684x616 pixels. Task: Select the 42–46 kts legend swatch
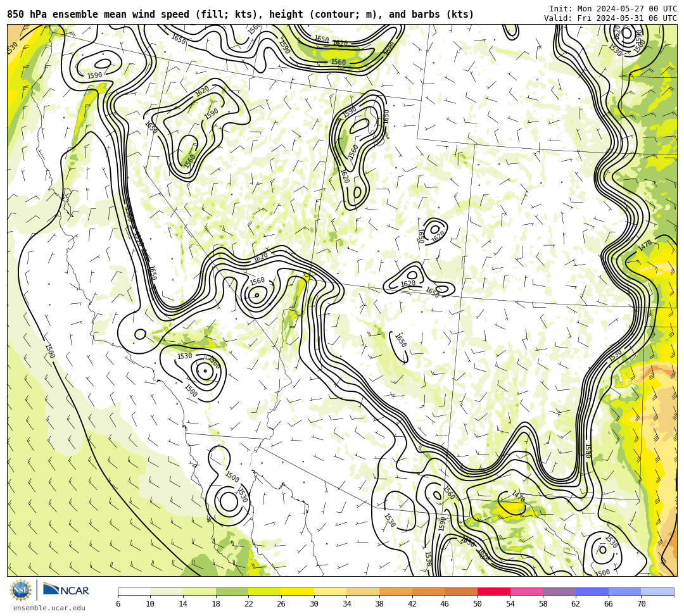tap(428, 591)
